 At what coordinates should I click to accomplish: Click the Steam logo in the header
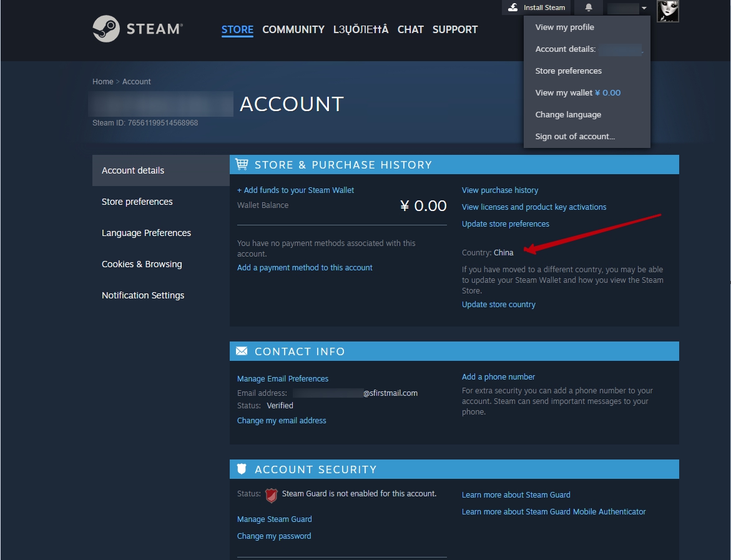coord(137,29)
